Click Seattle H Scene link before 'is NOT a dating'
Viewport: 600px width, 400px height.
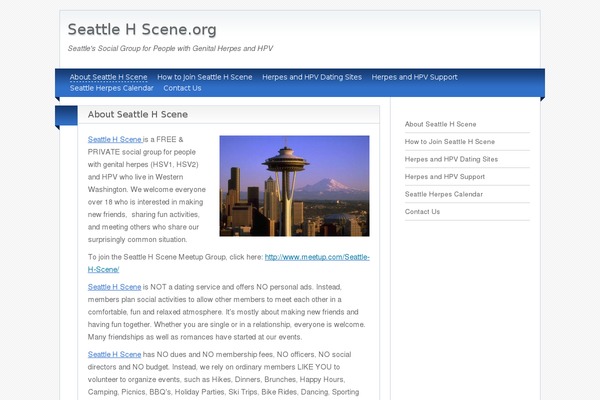[114, 287]
